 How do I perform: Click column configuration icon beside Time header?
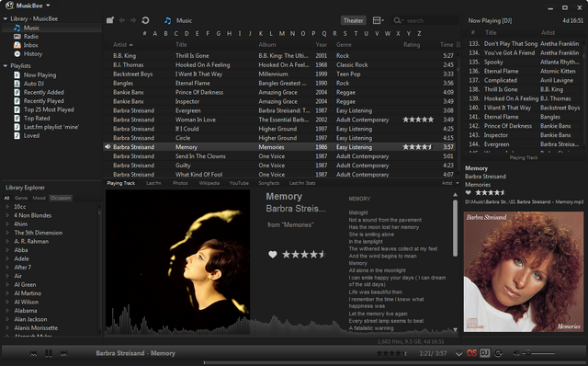[x=458, y=45]
